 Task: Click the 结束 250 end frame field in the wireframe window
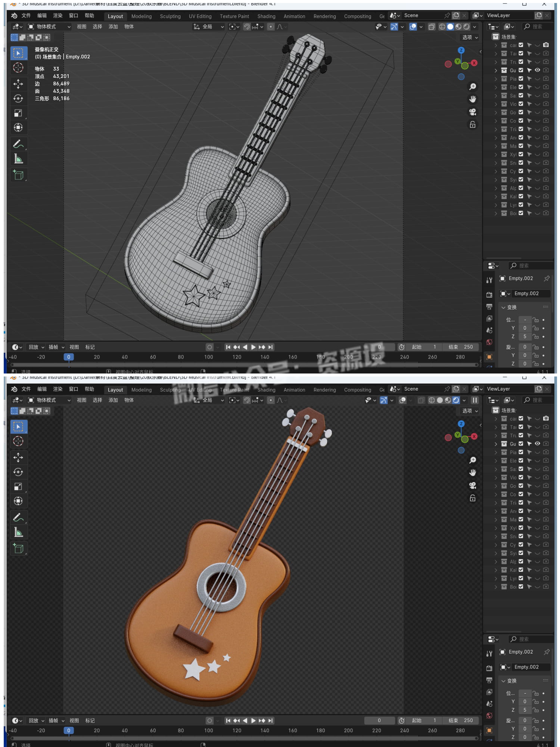(x=461, y=347)
